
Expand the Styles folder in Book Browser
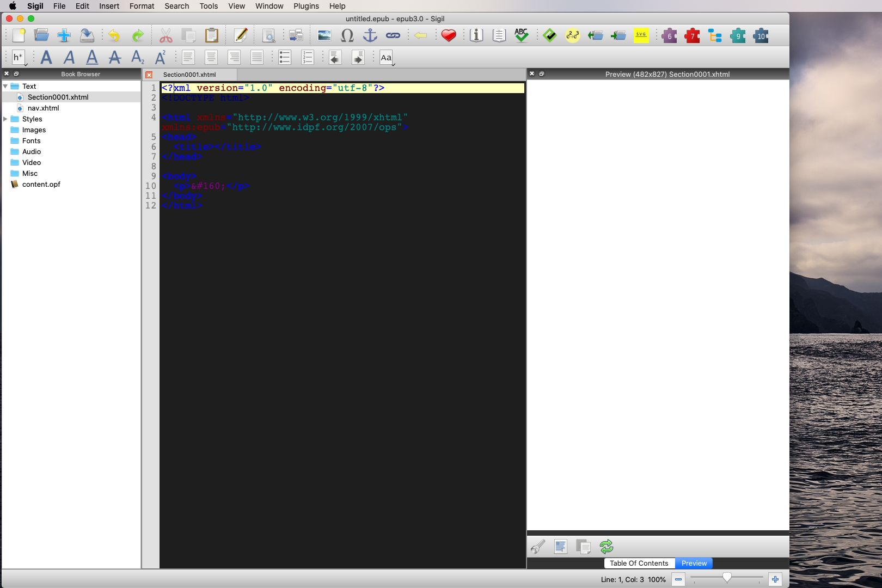point(5,119)
